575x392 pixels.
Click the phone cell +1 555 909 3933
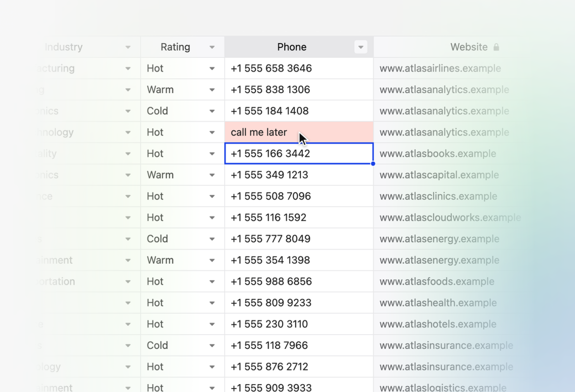pos(299,385)
